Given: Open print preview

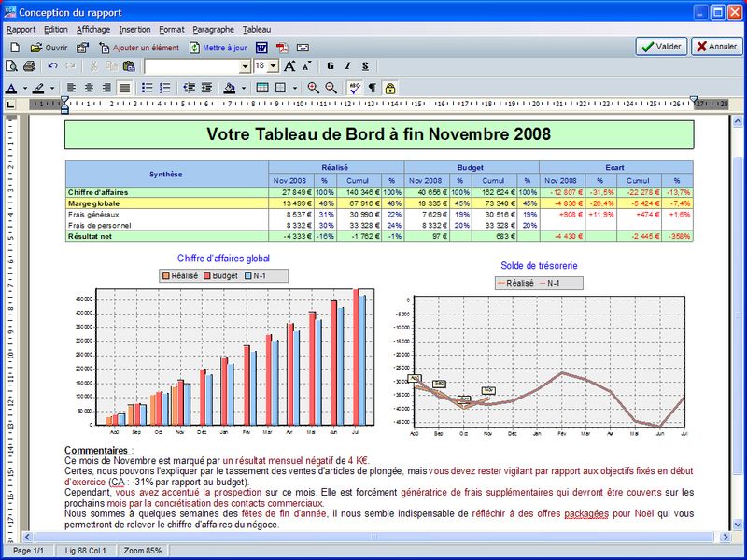Looking at the screenshot, I should click(11, 65).
